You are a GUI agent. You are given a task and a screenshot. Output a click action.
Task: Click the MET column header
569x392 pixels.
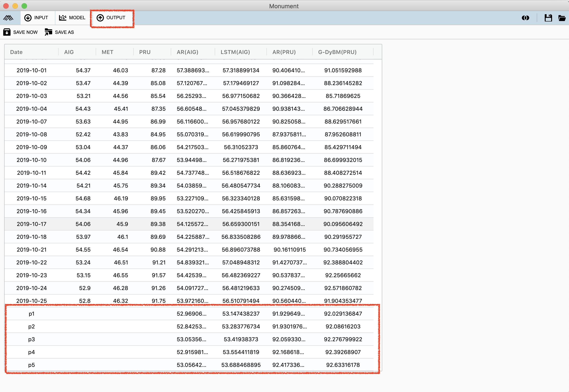pos(107,52)
